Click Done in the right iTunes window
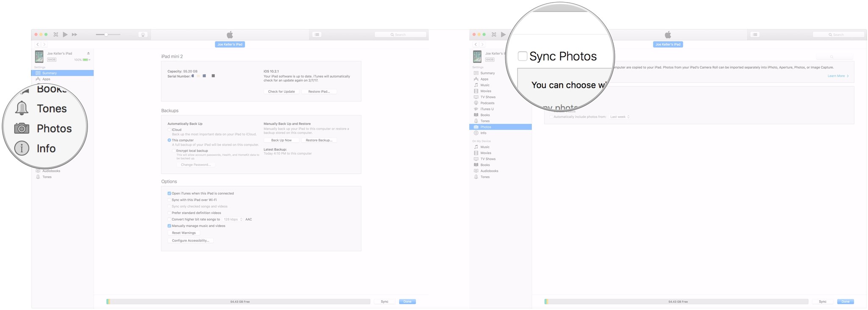Viewport: 868px width, 310px height. 846,302
